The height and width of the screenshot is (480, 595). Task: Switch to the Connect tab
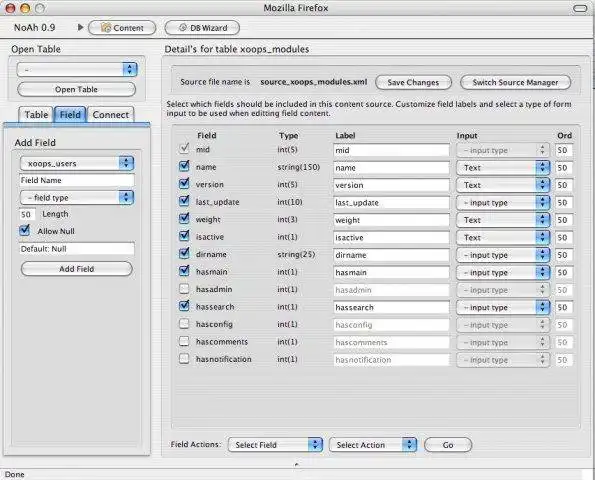coord(110,115)
